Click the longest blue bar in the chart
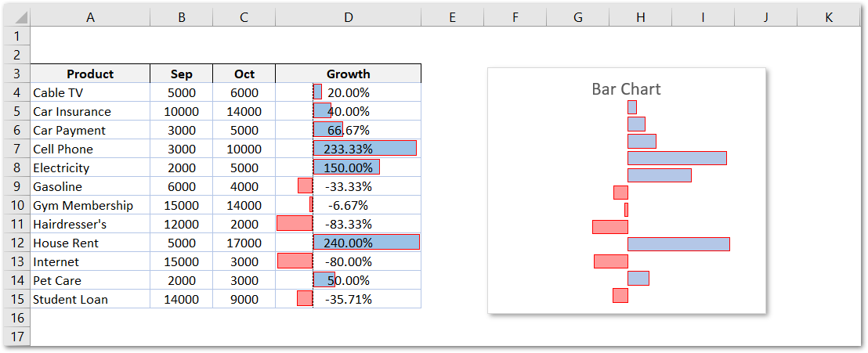The image size is (868, 353). click(678, 244)
